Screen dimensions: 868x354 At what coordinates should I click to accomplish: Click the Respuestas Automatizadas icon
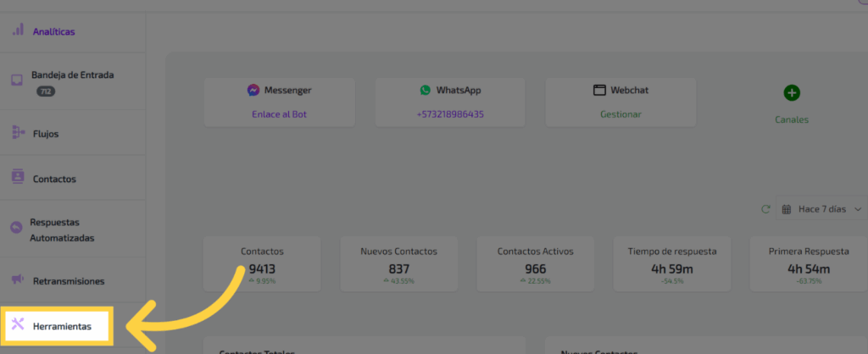[x=16, y=228]
